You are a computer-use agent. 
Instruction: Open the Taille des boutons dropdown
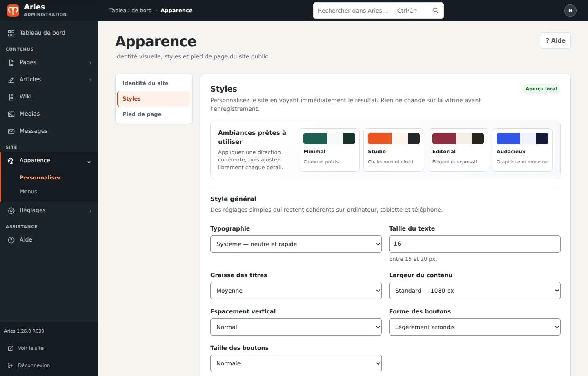[296, 363]
